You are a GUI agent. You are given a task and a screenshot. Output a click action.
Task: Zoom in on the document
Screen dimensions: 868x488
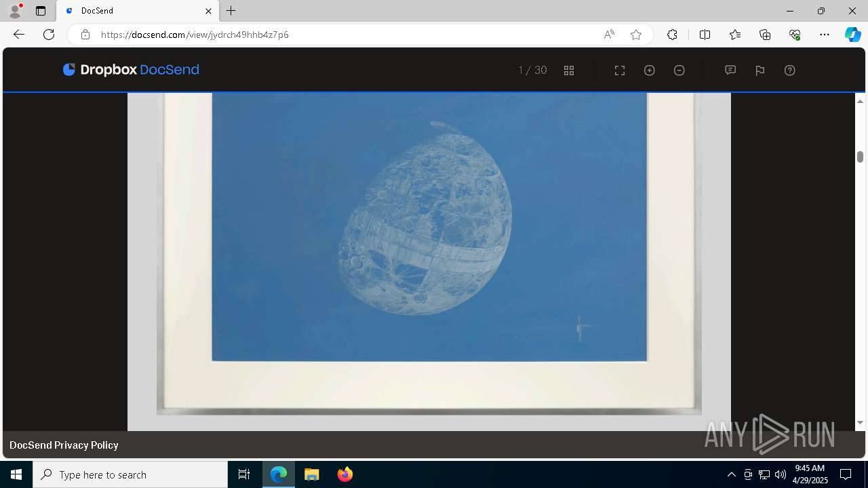[x=650, y=70]
